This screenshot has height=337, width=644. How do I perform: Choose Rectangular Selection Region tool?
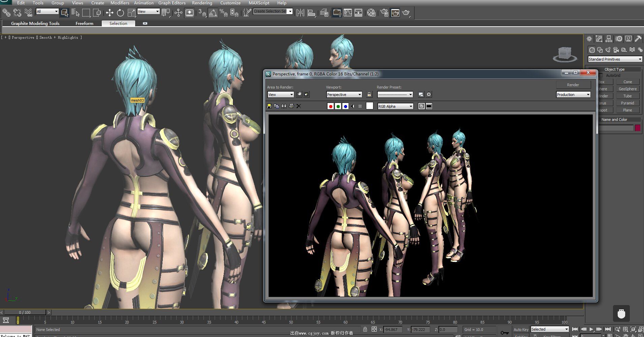(86, 13)
